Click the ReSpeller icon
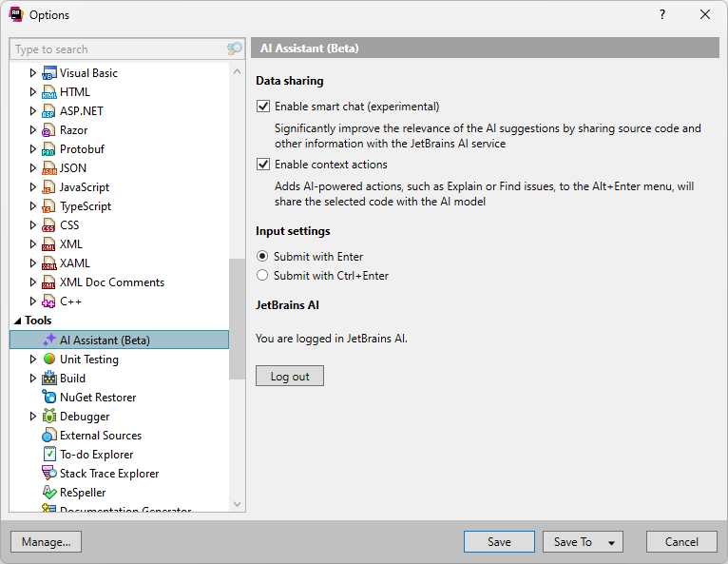Screen dimensions: 728x564 [49, 493]
